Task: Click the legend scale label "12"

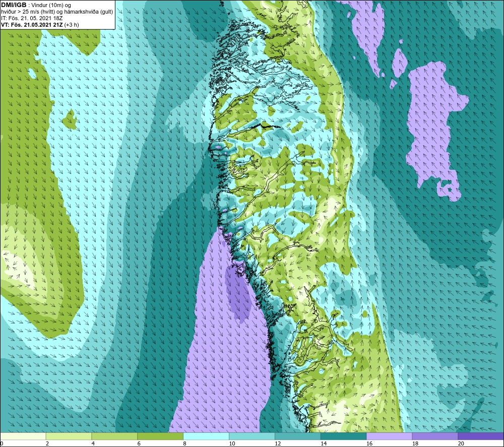Action: (278, 443)
